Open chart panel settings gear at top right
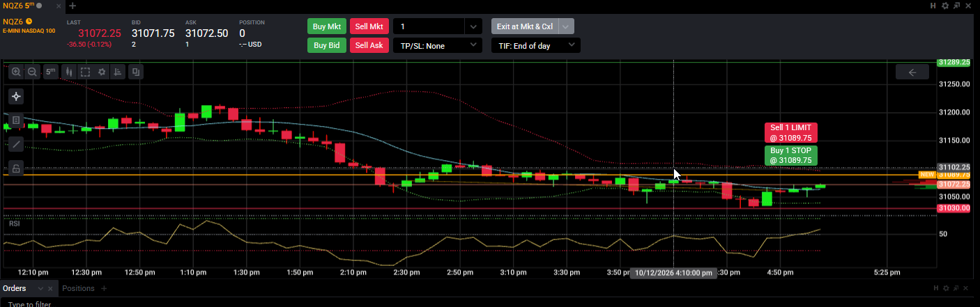The height and width of the screenshot is (307, 980). click(944, 6)
